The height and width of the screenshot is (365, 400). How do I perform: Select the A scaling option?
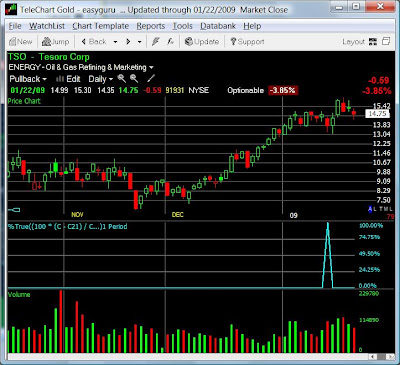coord(370,209)
